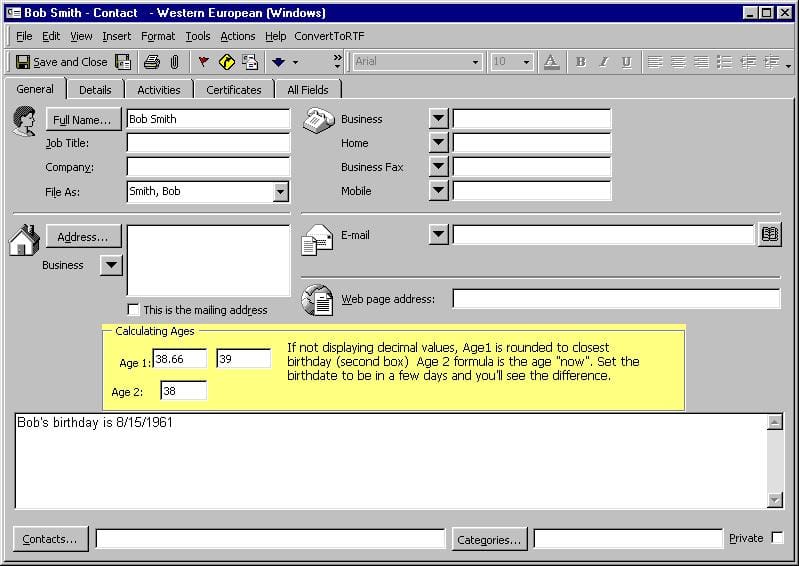This screenshot has height=566, width=799.
Task: Click the globe Web page icon
Action: (x=317, y=300)
